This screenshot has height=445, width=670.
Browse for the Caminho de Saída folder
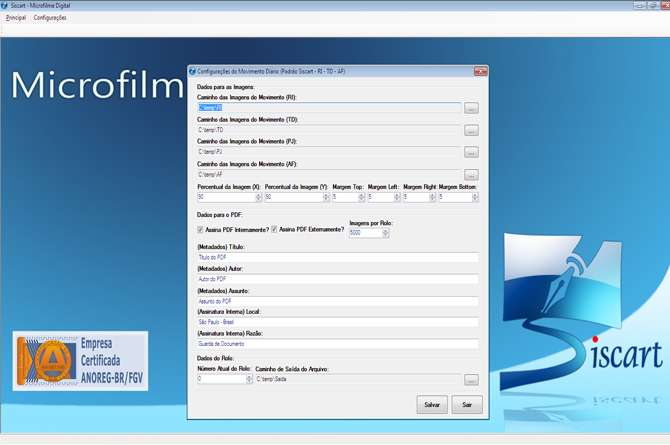[x=471, y=380]
